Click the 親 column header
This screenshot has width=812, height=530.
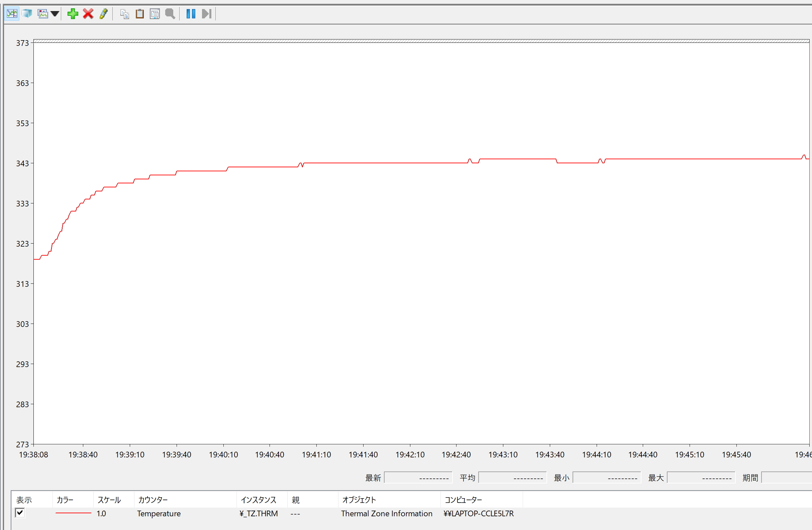point(313,500)
